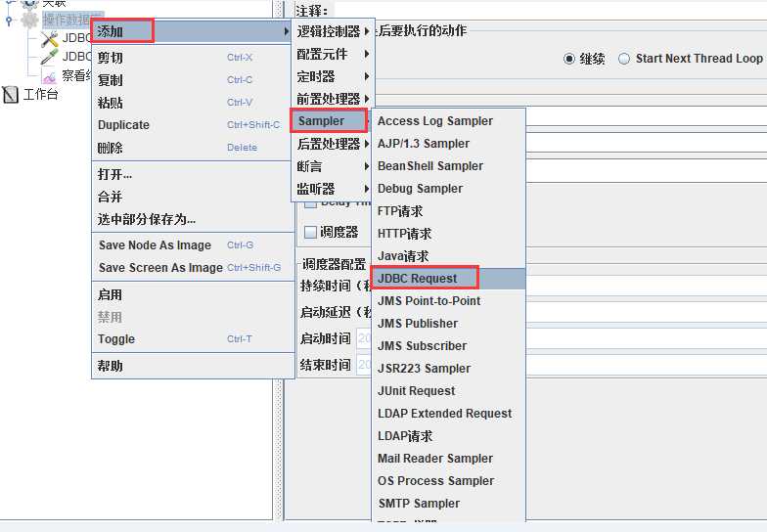Select FTP请求 sampler
The width and height of the screenshot is (767, 532).
click(448, 211)
